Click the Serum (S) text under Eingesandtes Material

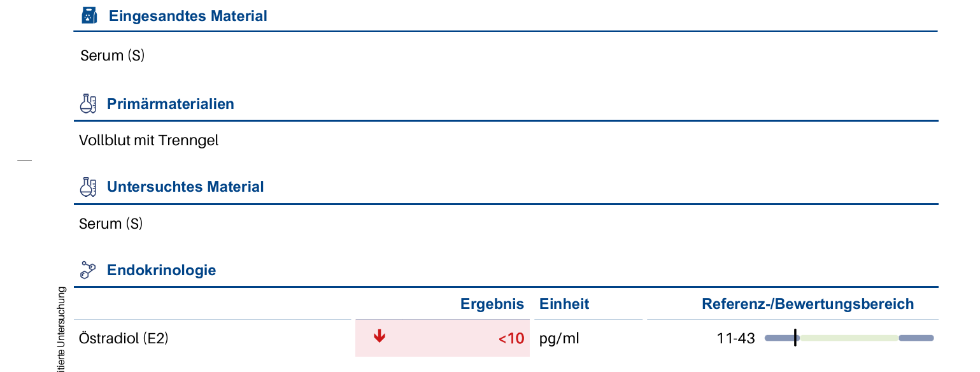click(113, 55)
